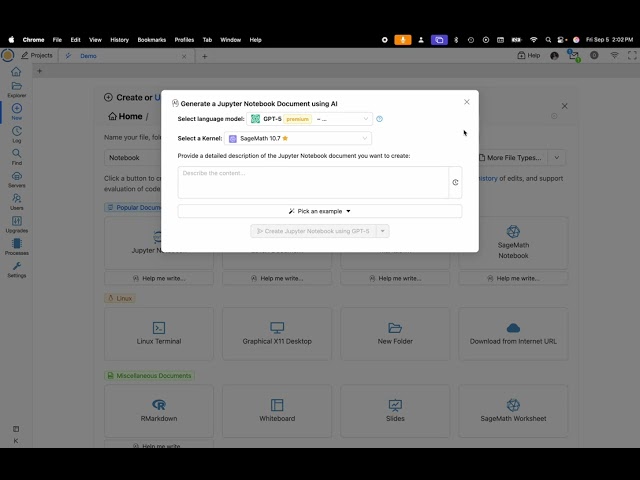This screenshot has height=480, width=640.
Task: Click the Miscellaneous Documents section tag
Action: tap(149, 376)
